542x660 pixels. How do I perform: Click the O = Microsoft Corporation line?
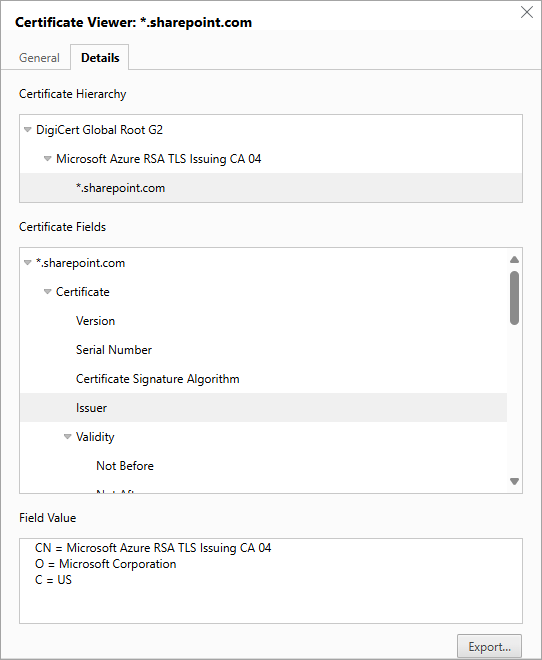pyautogui.click(x=106, y=564)
